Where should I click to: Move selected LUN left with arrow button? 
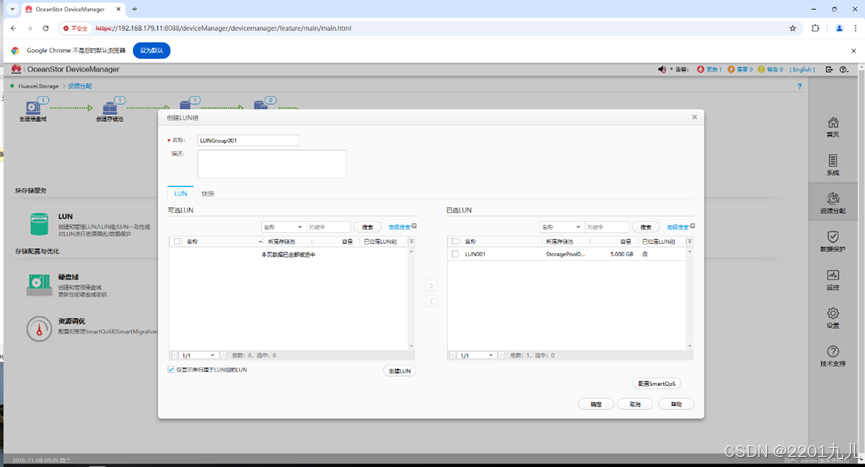click(x=431, y=301)
